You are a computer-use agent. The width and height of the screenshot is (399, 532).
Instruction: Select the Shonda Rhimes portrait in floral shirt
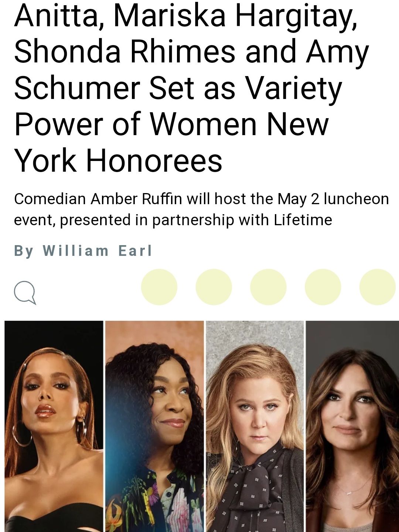point(154,426)
